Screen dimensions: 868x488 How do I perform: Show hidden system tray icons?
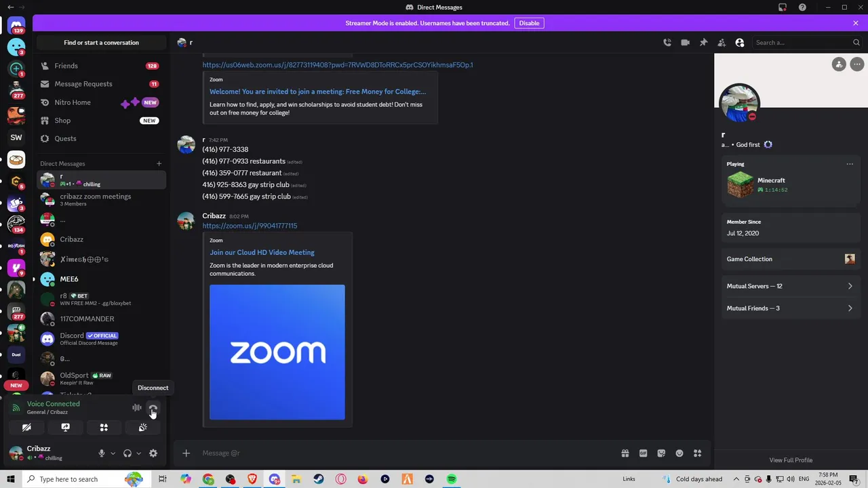[x=737, y=479]
